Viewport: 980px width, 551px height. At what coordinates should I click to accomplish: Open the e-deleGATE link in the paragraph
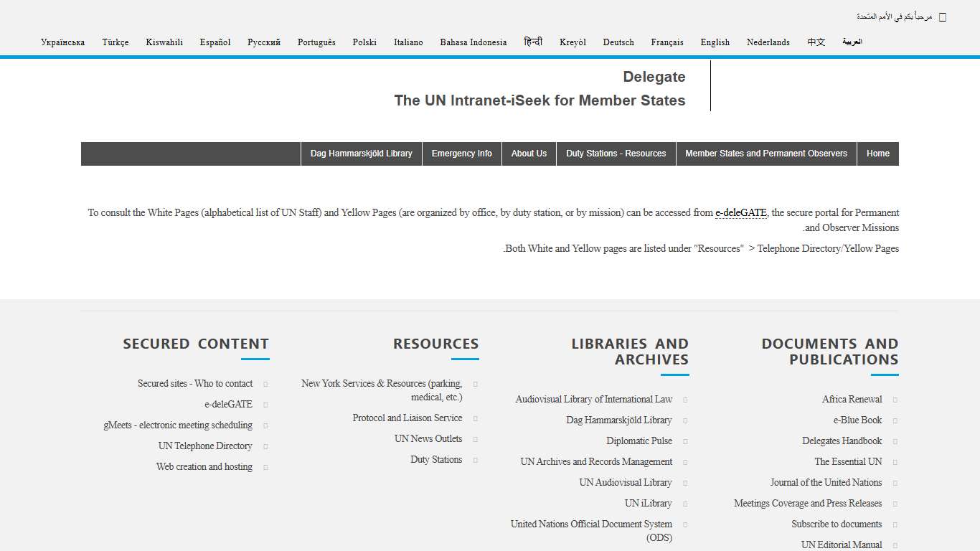pyautogui.click(x=740, y=212)
